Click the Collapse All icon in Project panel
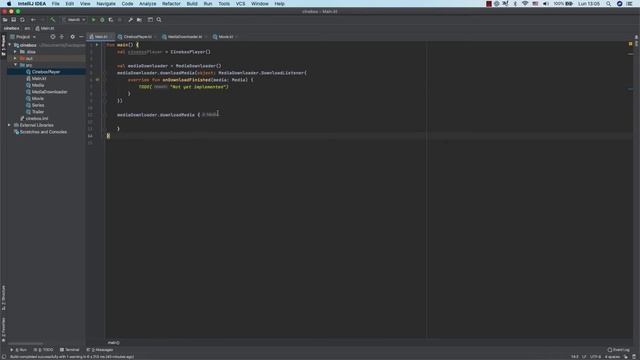640x360 pixels. [62, 37]
